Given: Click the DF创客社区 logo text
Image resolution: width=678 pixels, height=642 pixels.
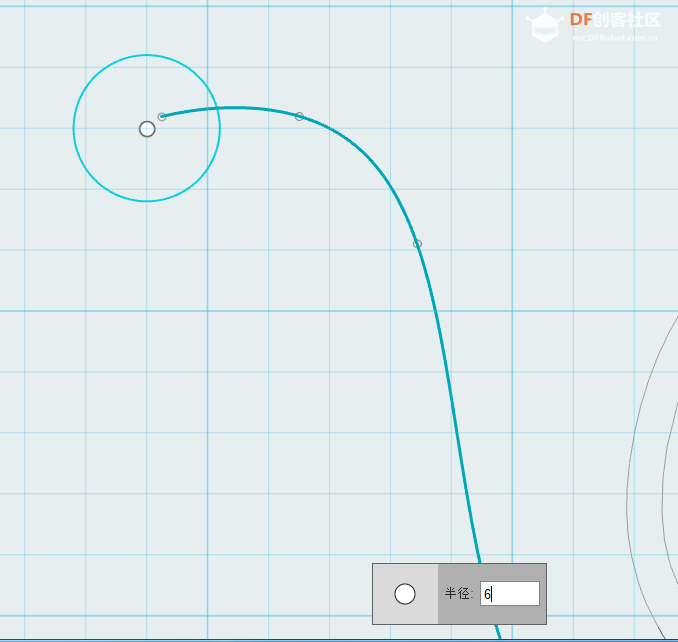Looking at the screenshot, I should pos(615,20).
